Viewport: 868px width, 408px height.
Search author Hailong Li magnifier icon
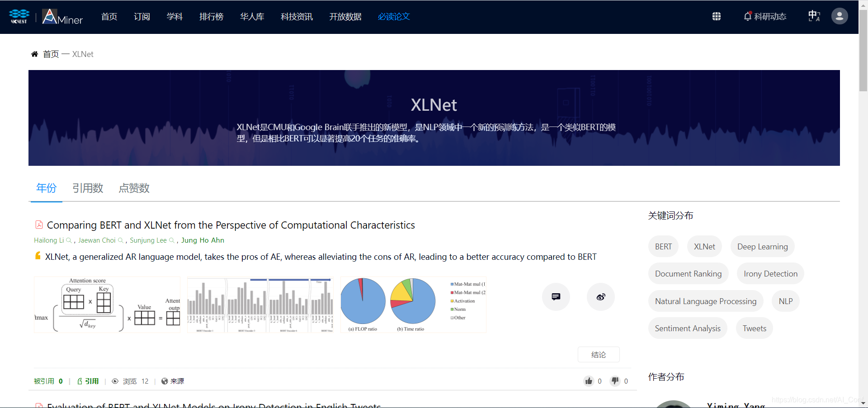(69, 240)
